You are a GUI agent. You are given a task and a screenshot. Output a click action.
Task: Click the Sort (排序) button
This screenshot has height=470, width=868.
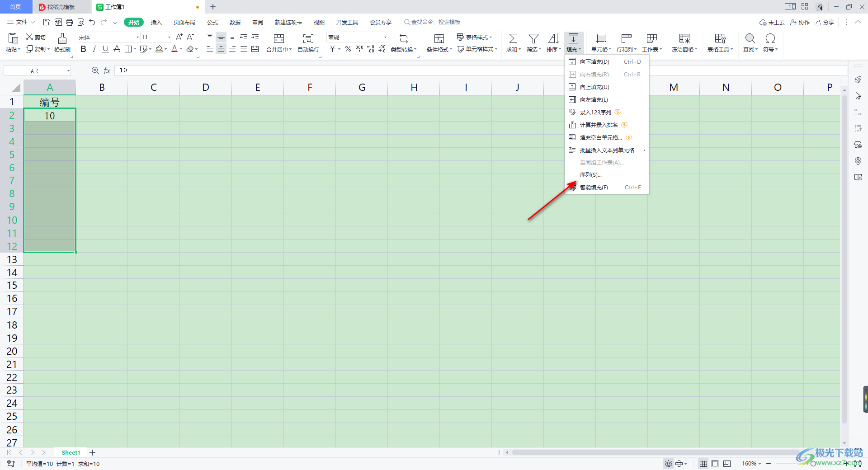click(x=553, y=43)
